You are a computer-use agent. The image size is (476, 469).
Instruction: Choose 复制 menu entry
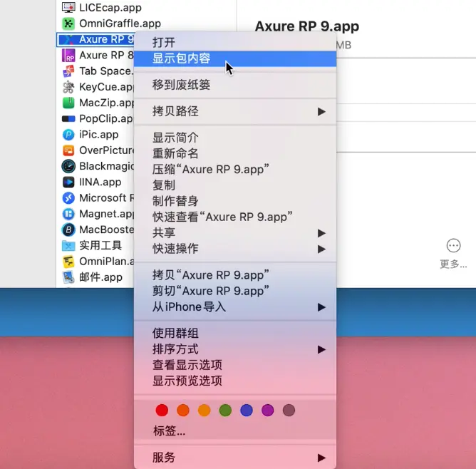click(x=235, y=185)
